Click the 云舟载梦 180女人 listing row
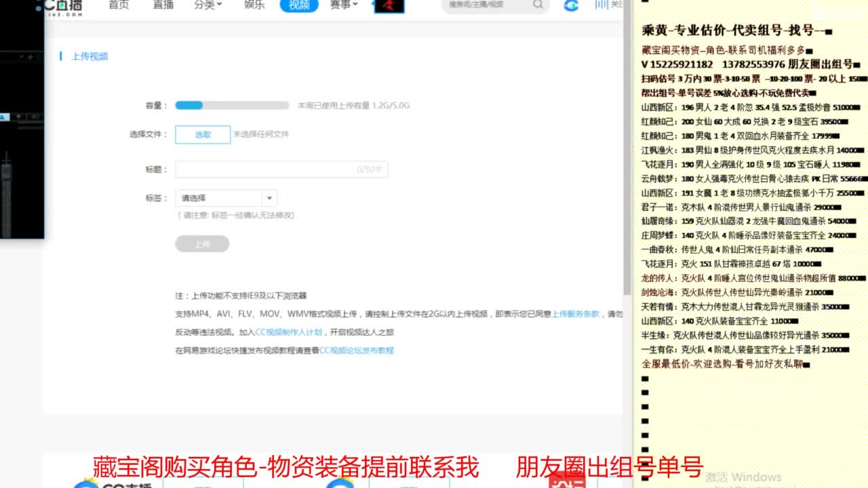 [x=754, y=178]
